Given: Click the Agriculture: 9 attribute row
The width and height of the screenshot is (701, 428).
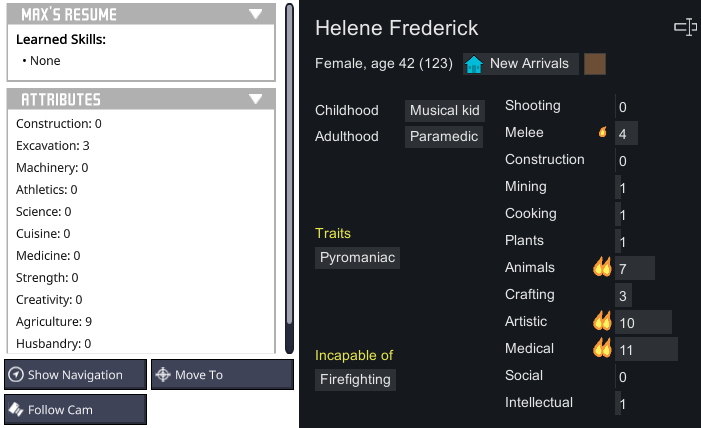Looking at the screenshot, I should [54, 321].
